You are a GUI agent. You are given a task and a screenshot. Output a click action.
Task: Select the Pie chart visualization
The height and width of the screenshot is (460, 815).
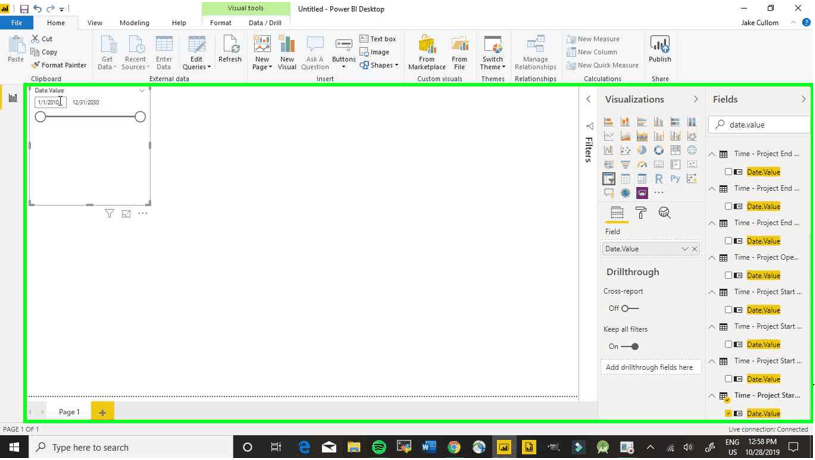(642, 150)
